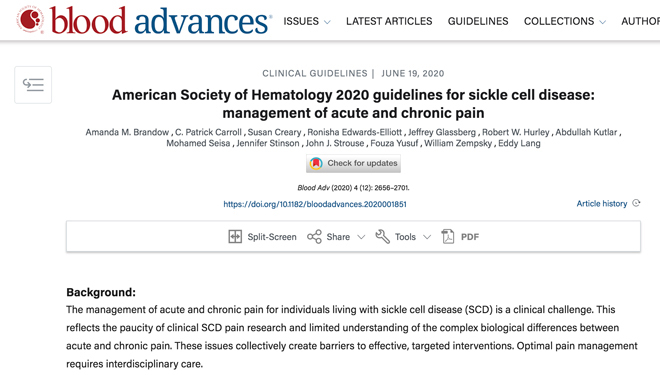The height and width of the screenshot is (375, 660).
Task: Select author Jennifer Stinson's name
Action: coord(268,143)
